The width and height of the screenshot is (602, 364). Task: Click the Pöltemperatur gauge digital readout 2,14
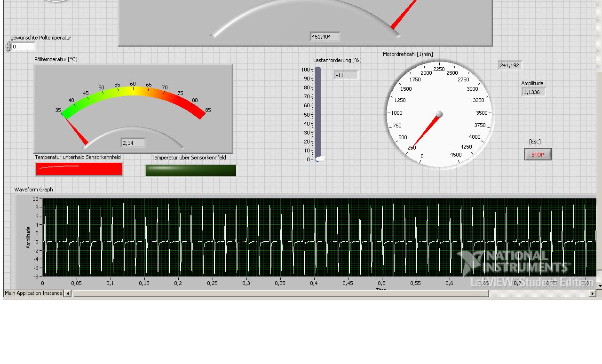[133, 142]
